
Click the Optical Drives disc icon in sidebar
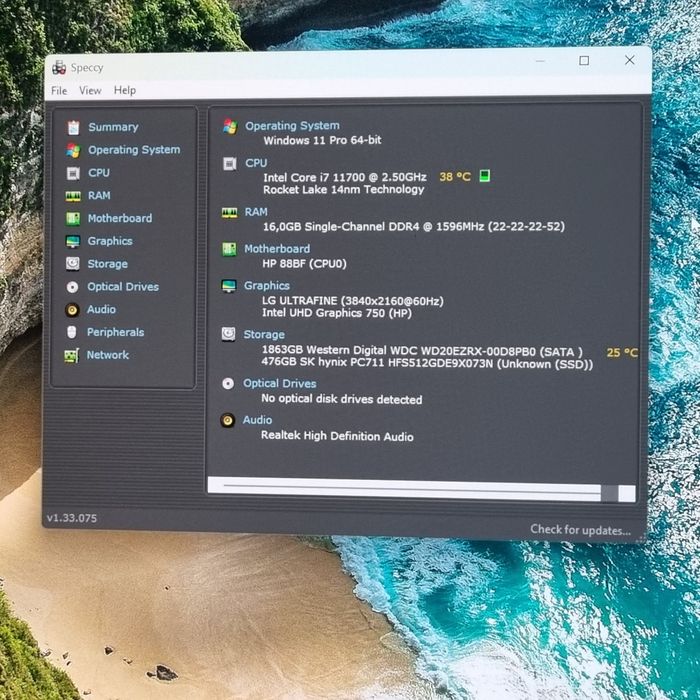72,287
